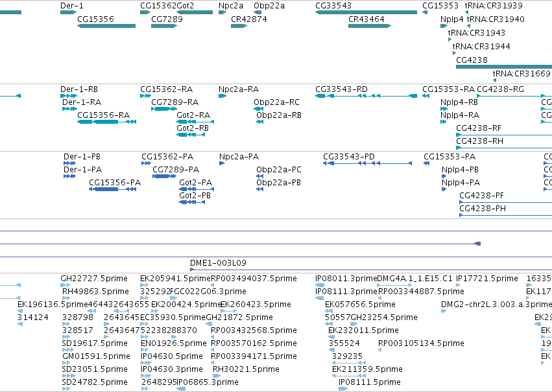Select the RH49863.5prime EST
Viewport: 552px width, 392px height.
(66, 298)
